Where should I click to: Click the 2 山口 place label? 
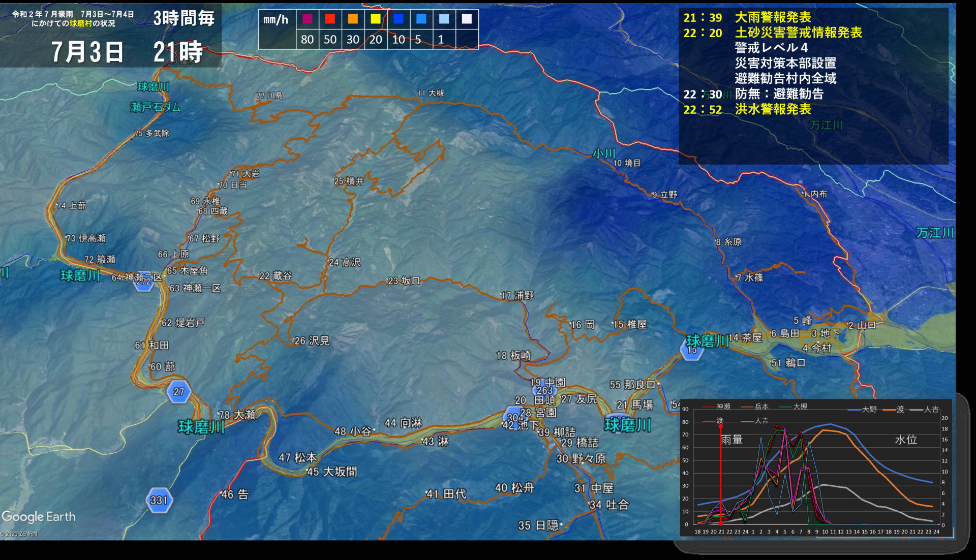tap(862, 325)
